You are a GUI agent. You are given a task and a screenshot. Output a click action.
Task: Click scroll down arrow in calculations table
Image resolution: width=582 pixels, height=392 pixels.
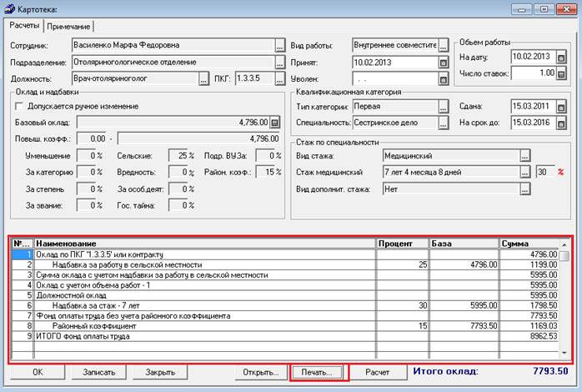[564, 353]
